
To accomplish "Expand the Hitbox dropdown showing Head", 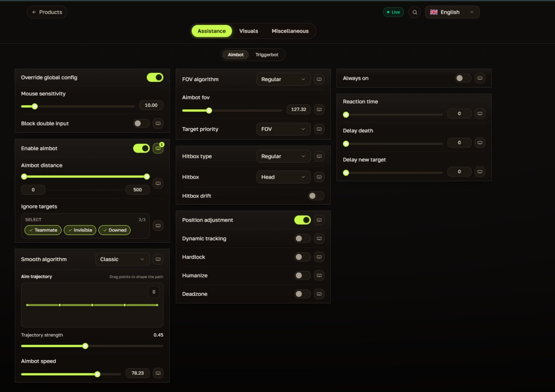I will (x=284, y=177).
